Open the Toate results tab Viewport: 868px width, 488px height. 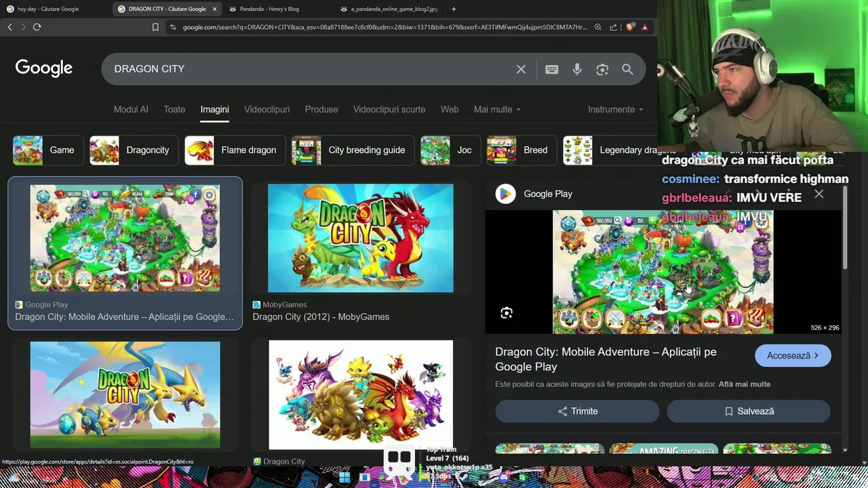(174, 109)
